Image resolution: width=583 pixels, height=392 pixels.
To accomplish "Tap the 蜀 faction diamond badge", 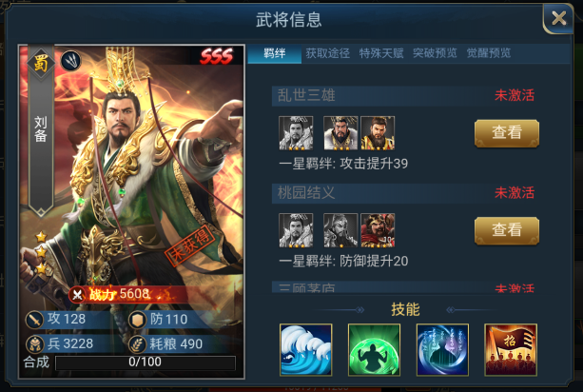I will pos(41,64).
